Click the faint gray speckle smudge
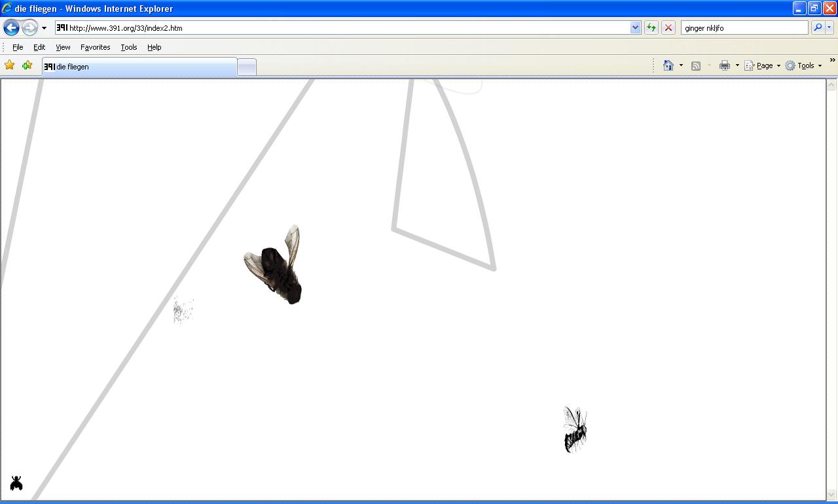838x504 pixels. click(x=183, y=310)
